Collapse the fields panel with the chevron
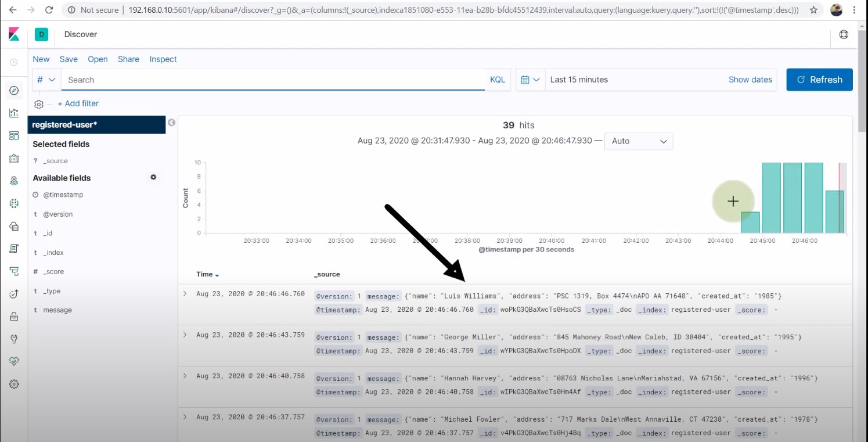 click(171, 123)
